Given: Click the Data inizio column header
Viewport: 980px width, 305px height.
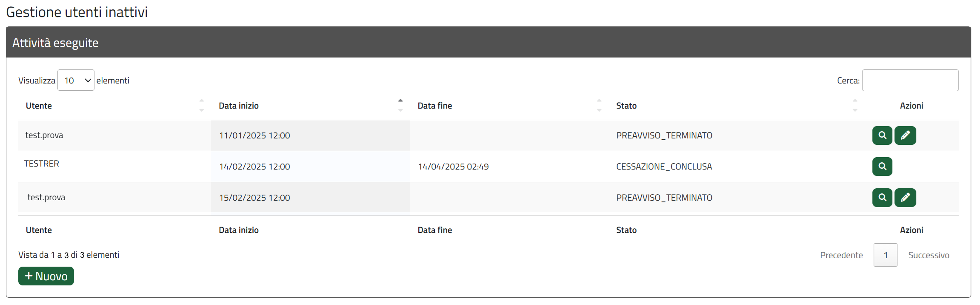Looking at the screenshot, I should 239,106.
